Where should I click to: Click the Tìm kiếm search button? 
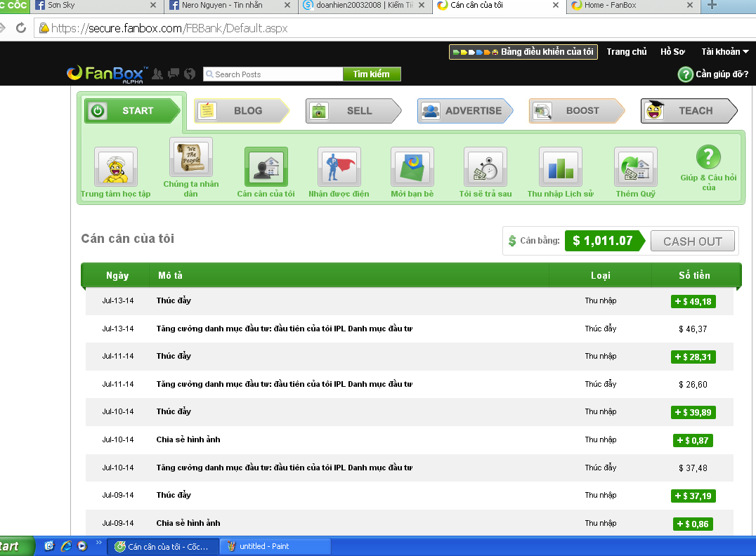tap(371, 74)
